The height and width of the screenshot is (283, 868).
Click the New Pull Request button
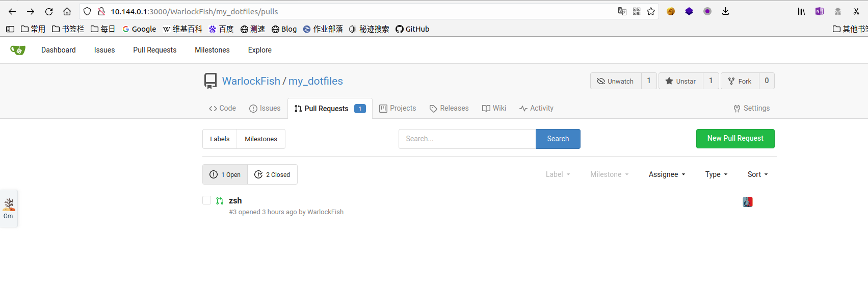(x=735, y=139)
